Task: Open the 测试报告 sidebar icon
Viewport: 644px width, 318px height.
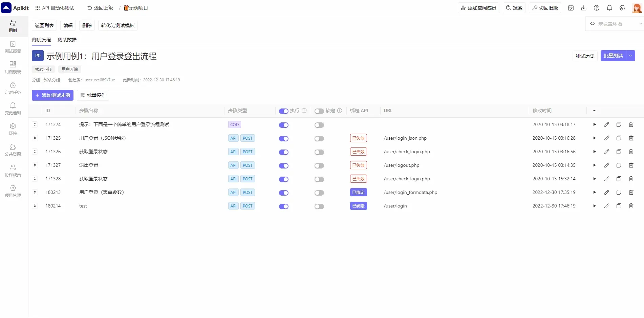Action: pos(13,47)
